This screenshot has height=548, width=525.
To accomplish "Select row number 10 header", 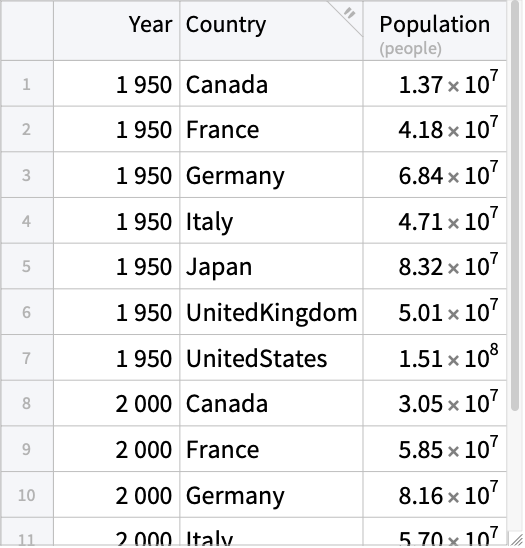I will pyautogui.click(x=27, y=495).
